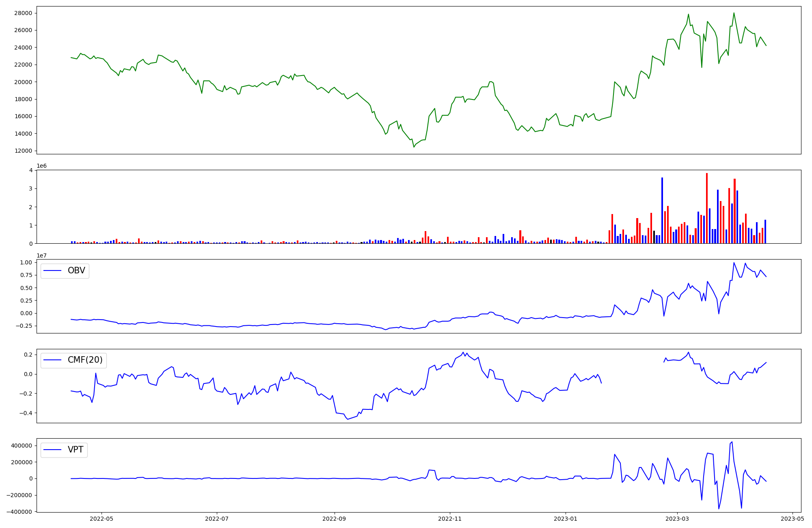
Task: Click the 400000 VPT axis label
Action: point(22,446)
